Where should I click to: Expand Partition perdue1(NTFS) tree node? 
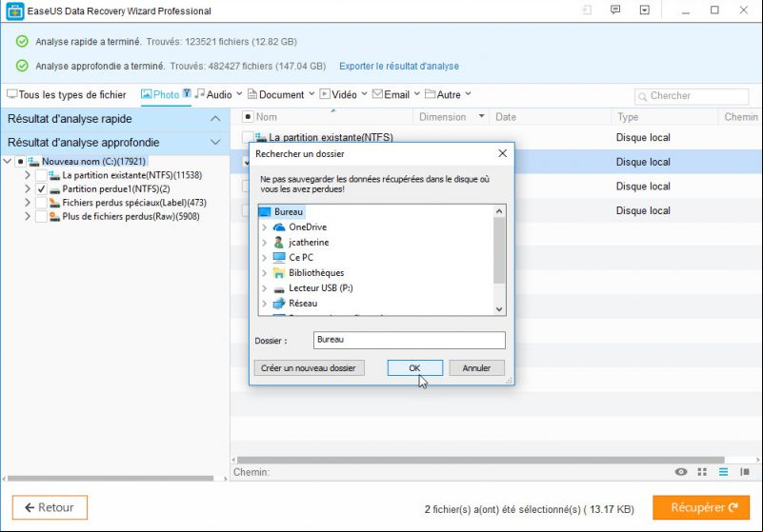point(28,188)
